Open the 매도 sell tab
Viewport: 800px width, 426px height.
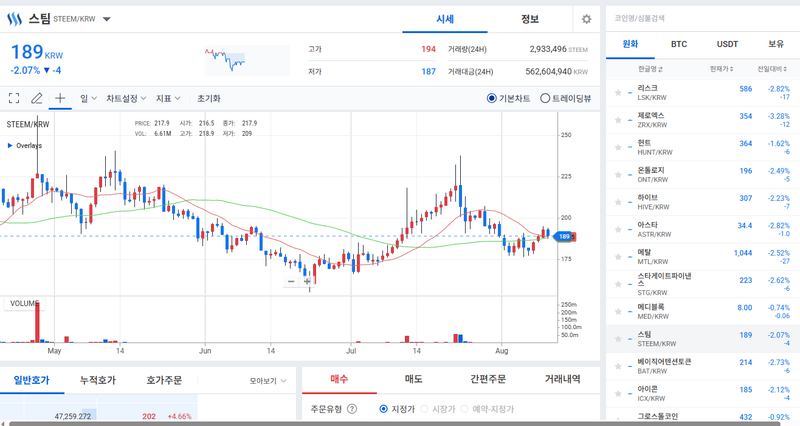[413, 380]
